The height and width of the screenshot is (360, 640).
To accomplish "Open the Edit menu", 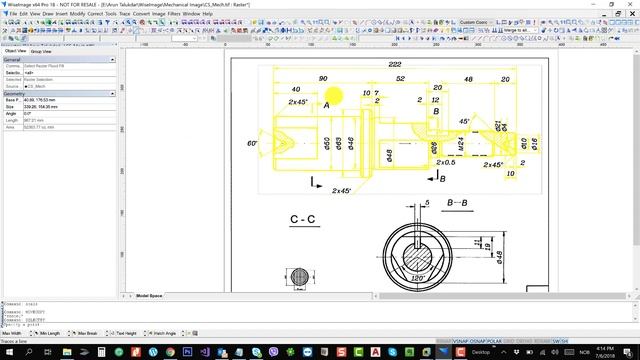I will 24,14.
